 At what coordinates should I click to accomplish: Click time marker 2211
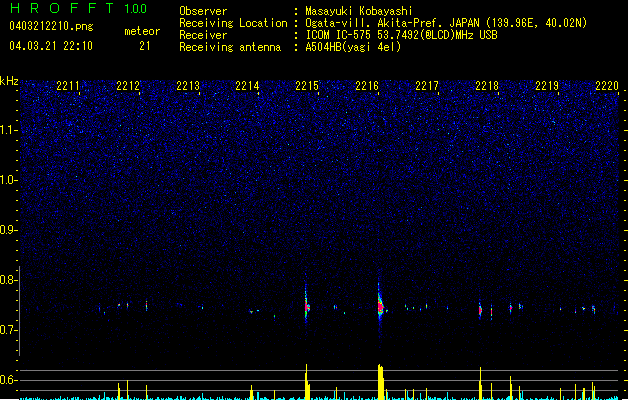pos(68,86)
